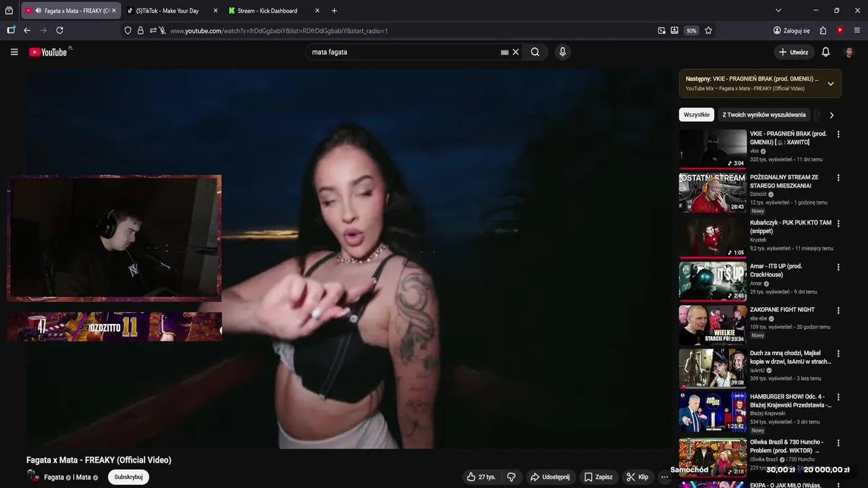The width and height of the screenshot is (868, 488).
Task: Bookmark this page with the star icon
Action: click(x=709, y=30)
